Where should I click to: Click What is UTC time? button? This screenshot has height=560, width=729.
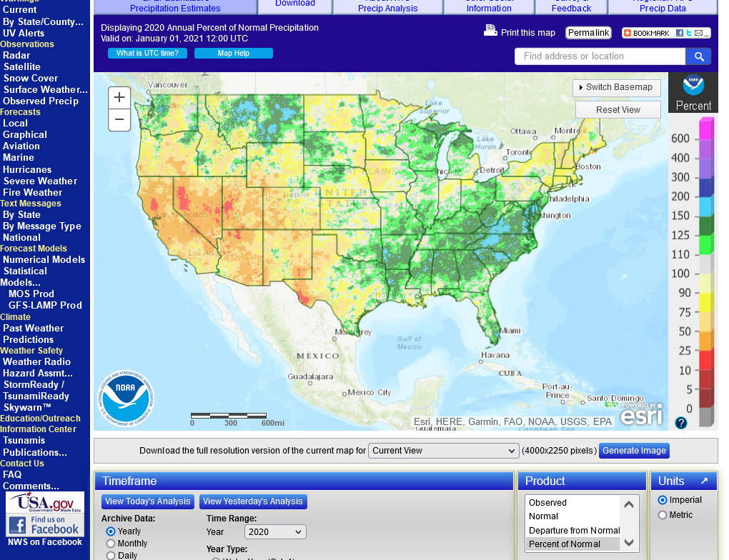point(147,53)
